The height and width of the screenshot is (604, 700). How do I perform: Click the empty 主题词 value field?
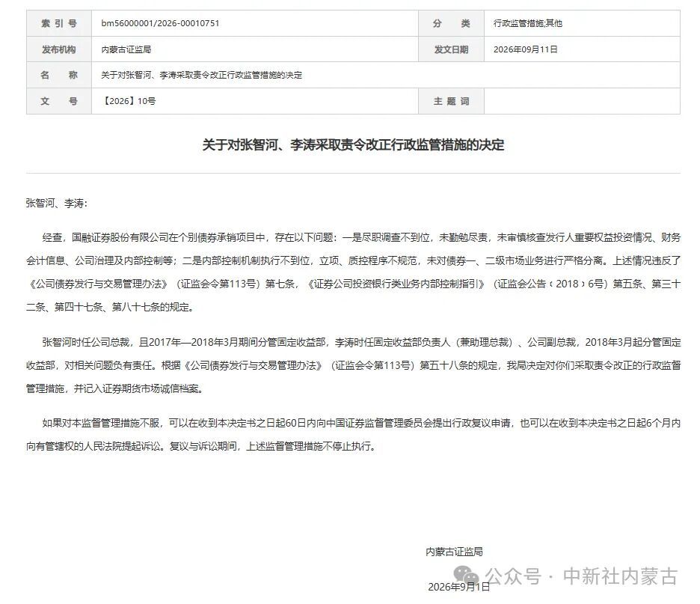[582, 101]
